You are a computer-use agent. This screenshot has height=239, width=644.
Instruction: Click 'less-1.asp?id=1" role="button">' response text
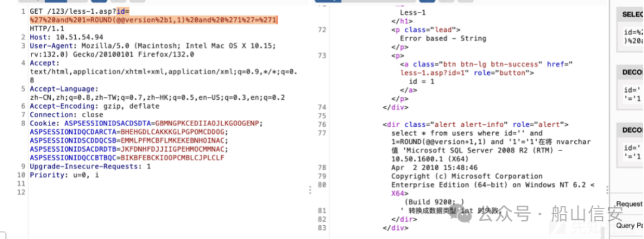(467, 73)
